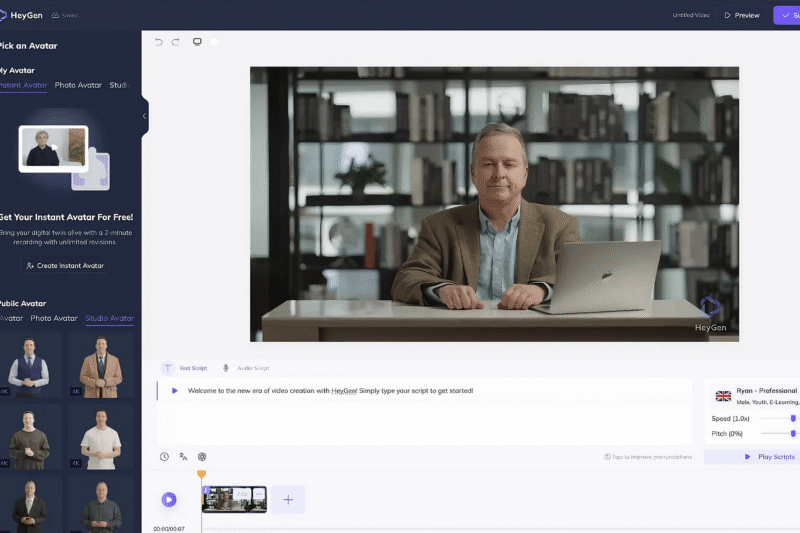
Task: Choose the avatar in a tan coat
Action: [x=101, y=365]
